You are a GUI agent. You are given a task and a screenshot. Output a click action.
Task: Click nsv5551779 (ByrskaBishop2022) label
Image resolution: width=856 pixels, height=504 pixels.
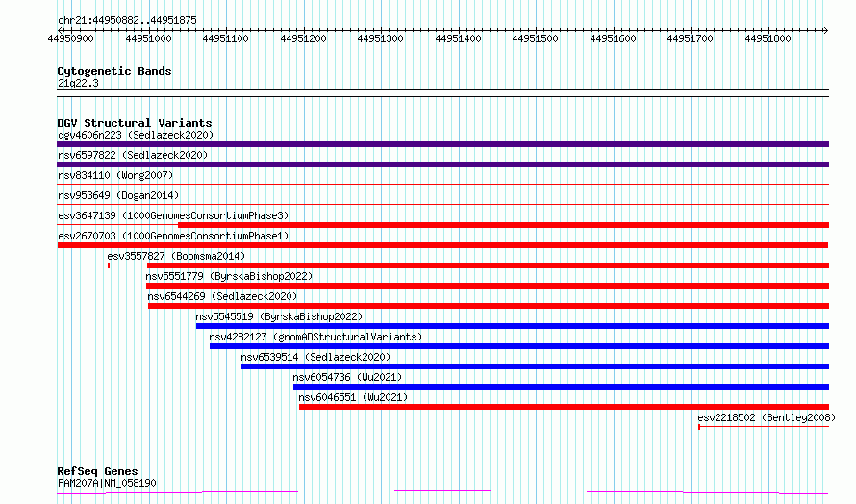[x=229, y=276]
